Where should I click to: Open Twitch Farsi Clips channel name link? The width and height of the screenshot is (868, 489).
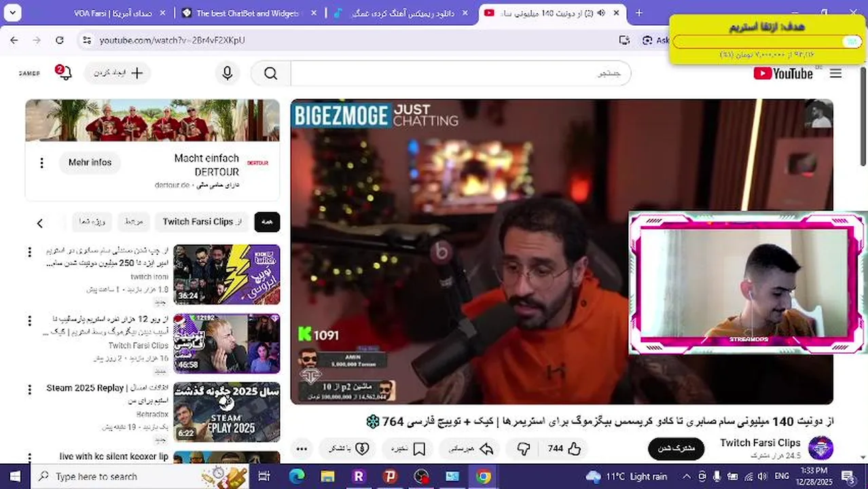click(760, 443)
